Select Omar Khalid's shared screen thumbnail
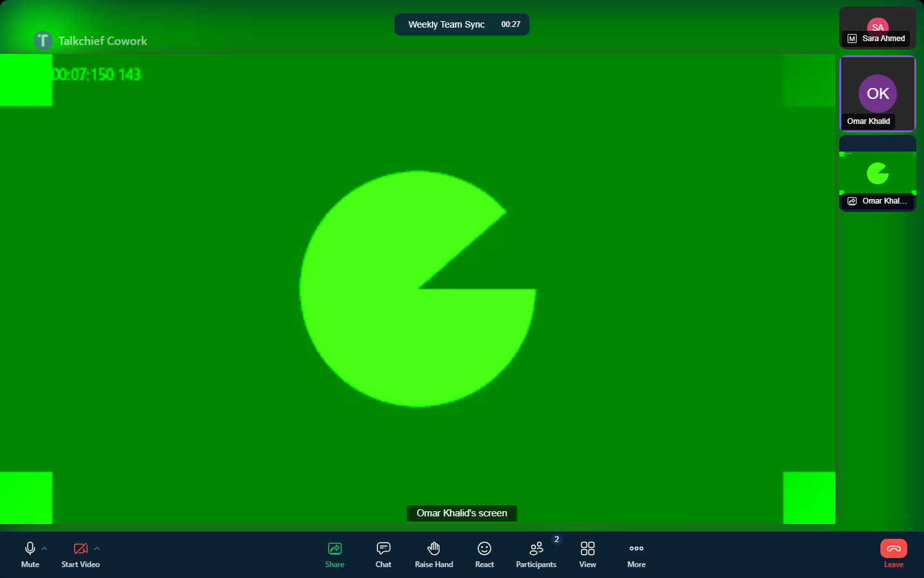This screenshot has width=924, height=578. [878, 173]
